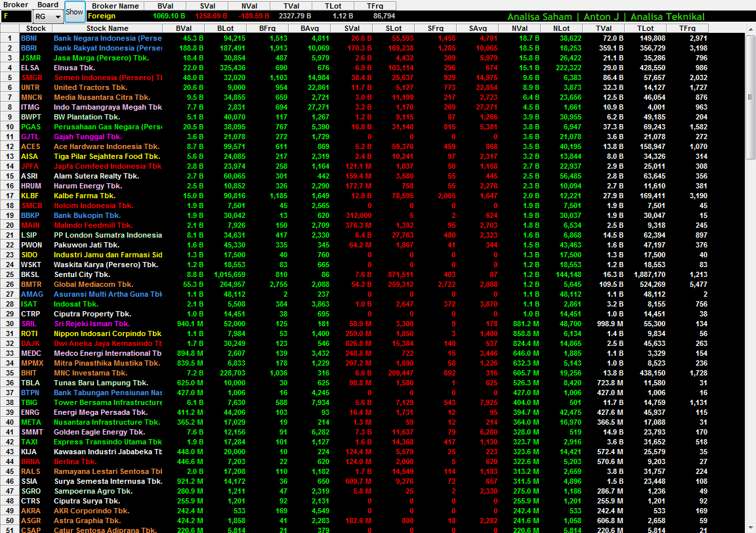Select the SGRO stock code
Viewport: 756px width, 533px height.
click(x=31, y=491)
